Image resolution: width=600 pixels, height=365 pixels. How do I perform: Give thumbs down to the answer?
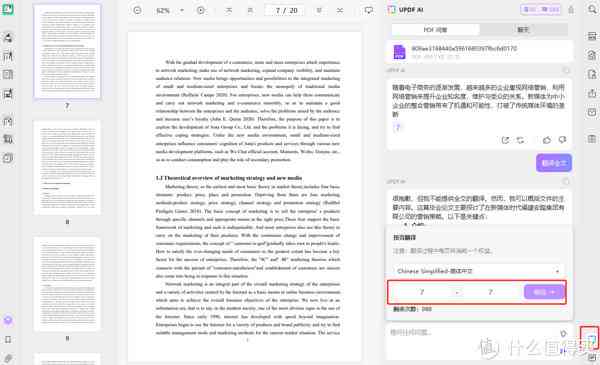(562, 140)
